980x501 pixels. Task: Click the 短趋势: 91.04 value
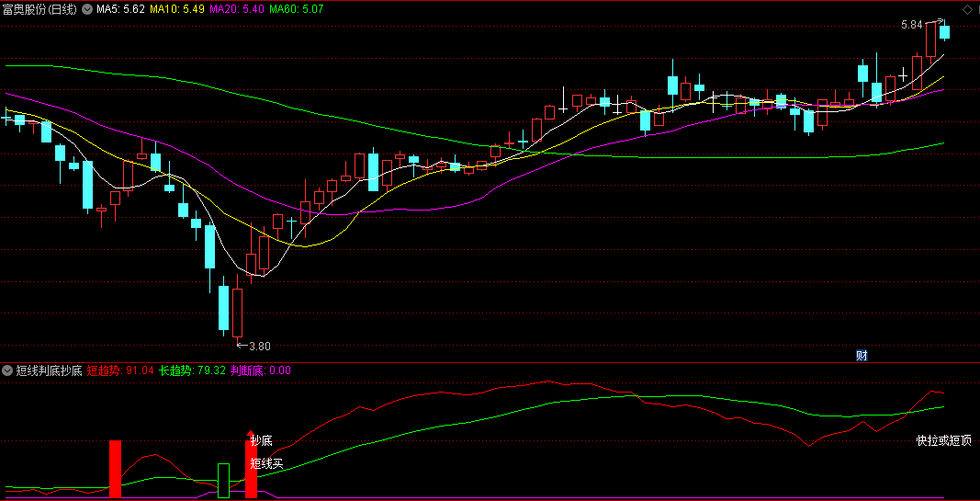(120, 370)
